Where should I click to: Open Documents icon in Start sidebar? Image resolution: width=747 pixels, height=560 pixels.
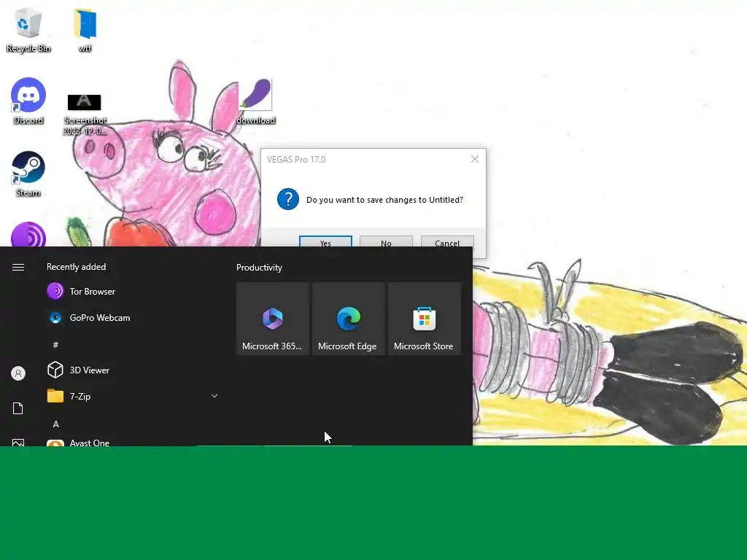(18, 408)
